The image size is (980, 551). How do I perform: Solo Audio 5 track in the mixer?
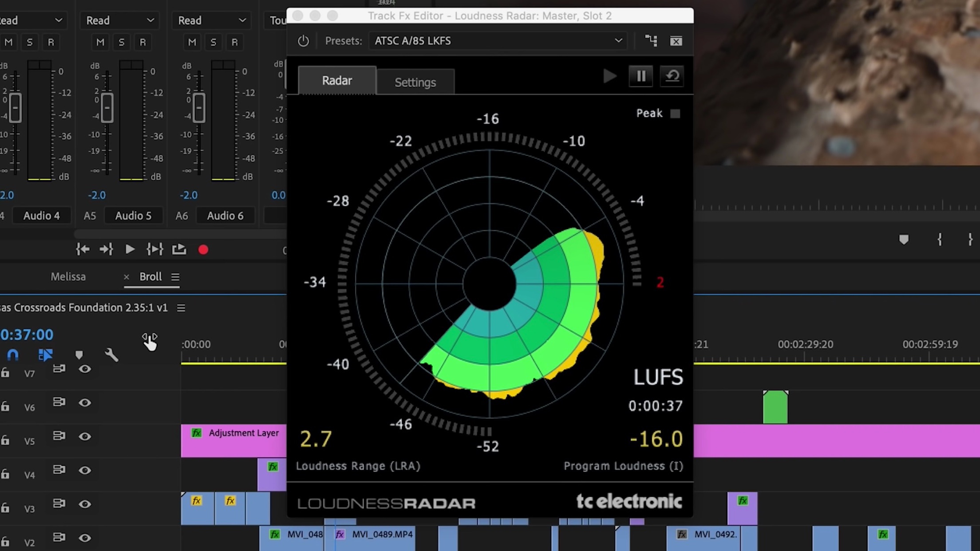tap(122, 42)
